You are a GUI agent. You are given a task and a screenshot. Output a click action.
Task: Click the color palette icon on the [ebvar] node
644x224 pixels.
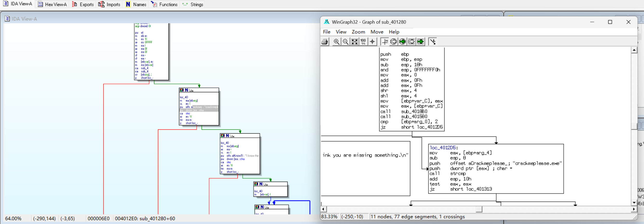tap(256, 184)
